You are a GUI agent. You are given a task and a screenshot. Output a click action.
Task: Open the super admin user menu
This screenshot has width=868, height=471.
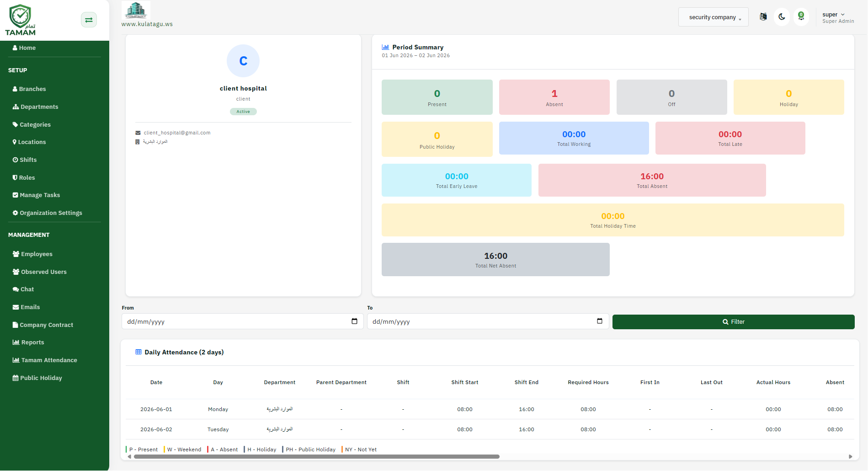(838, 17)
